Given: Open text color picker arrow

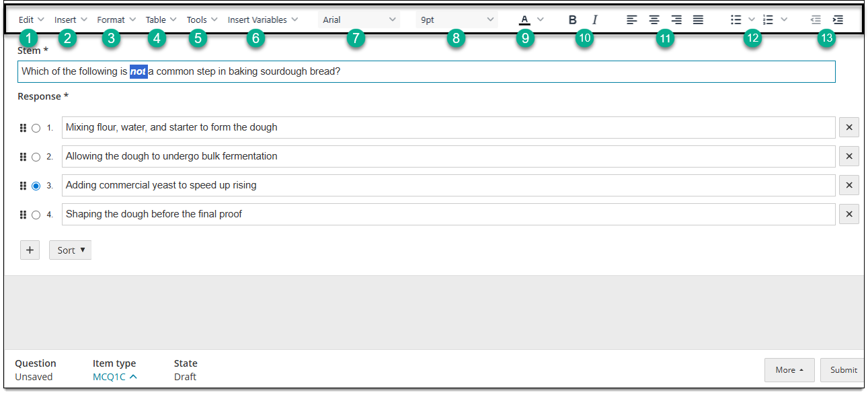Looking at the screenshot, I should (x=541, y=20).
